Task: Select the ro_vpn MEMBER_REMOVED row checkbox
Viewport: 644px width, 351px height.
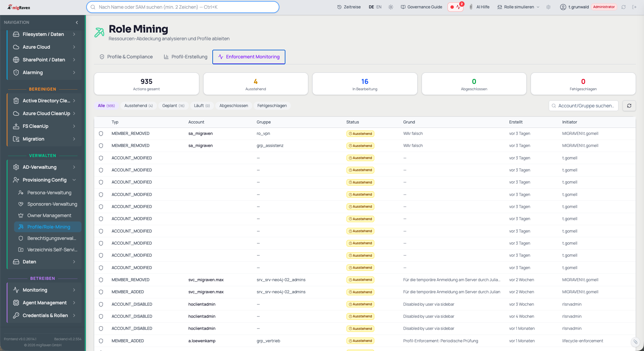Action: (x=101, y=134)
